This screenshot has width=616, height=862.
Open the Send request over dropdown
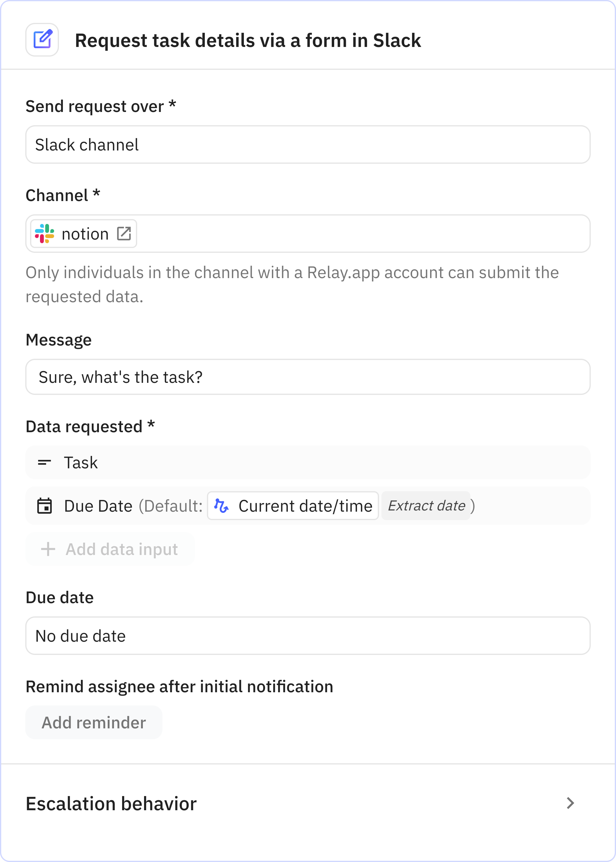[308, 144]
